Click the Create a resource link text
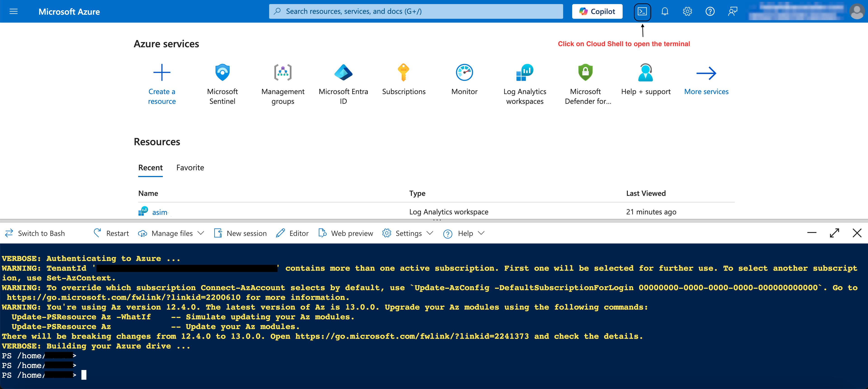This screenshot has height=389, width=868. point(162,96)
